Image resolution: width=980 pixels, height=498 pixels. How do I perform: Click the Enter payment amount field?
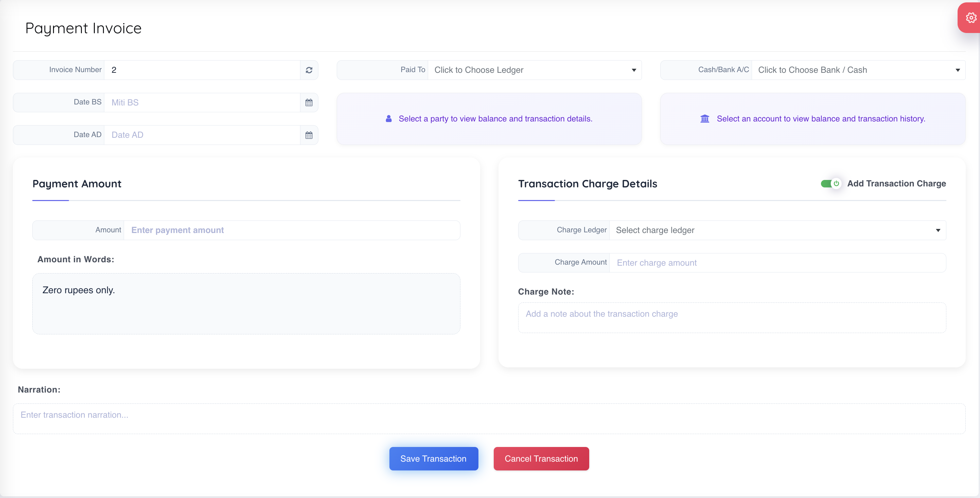point(292,230)
